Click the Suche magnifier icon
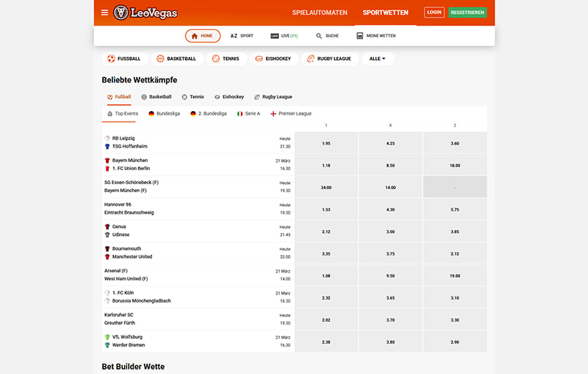The height and width of the screenshot is (374, 588). click(x=318, y=36)
